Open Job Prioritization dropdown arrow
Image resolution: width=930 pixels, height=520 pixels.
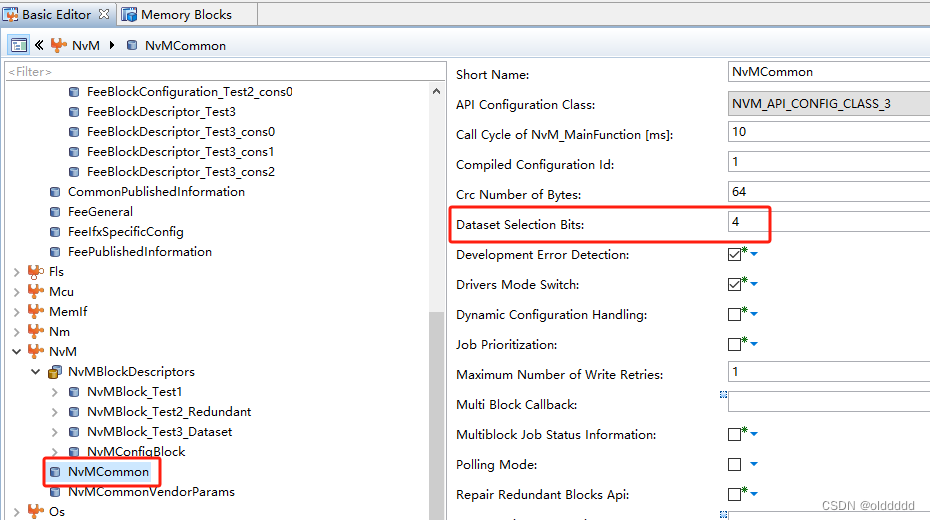(754, 343)
